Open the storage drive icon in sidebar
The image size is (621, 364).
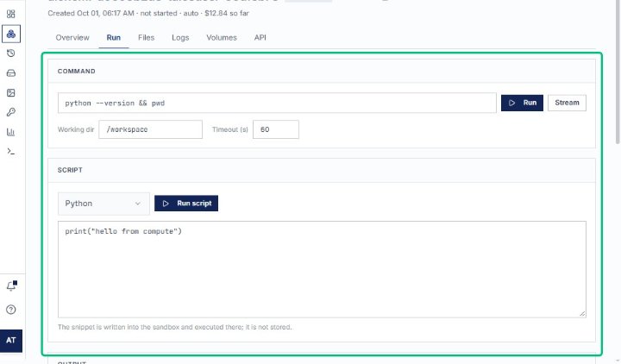[11, 72]
